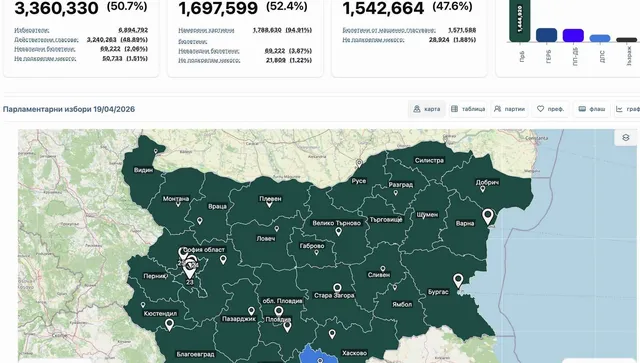Click the Lovech map pin
Viewport: 640px width, 363px height.
pos(276,229)
